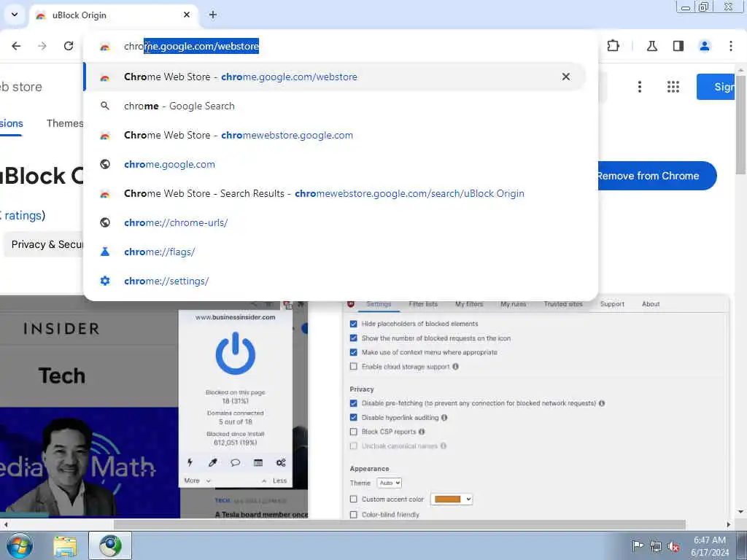Collapse with Less in uBlock popup
Image resolution: width=747 pixels, height=560 pixels.
(x=275, y=481)
